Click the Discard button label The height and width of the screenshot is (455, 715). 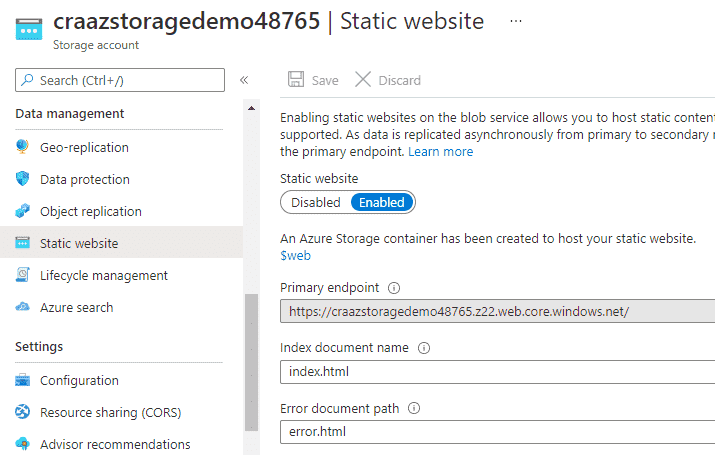pyautogui.click(x=399, y=81)
